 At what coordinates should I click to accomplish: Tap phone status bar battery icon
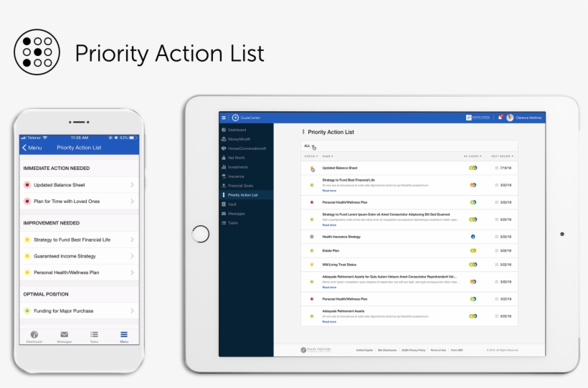point(133,138)
